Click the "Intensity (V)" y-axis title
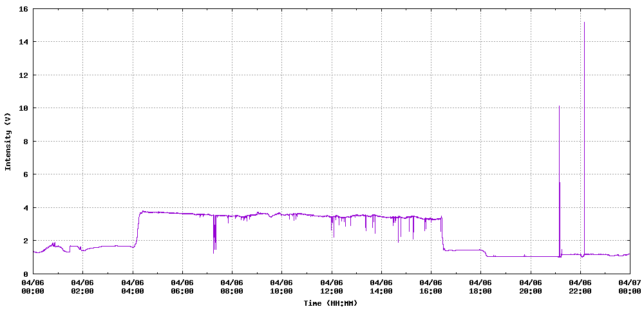 click(x=7, y=141)
